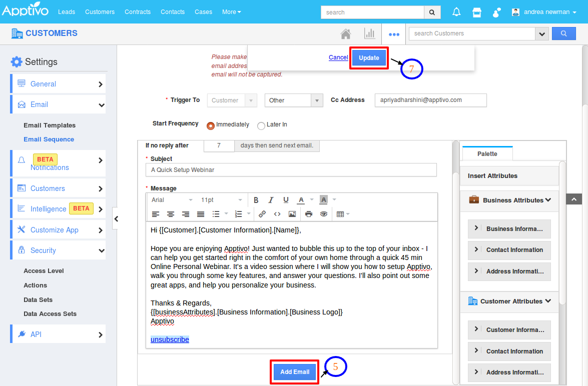
Task: Open source code view icon
Action: click(277, 214)
